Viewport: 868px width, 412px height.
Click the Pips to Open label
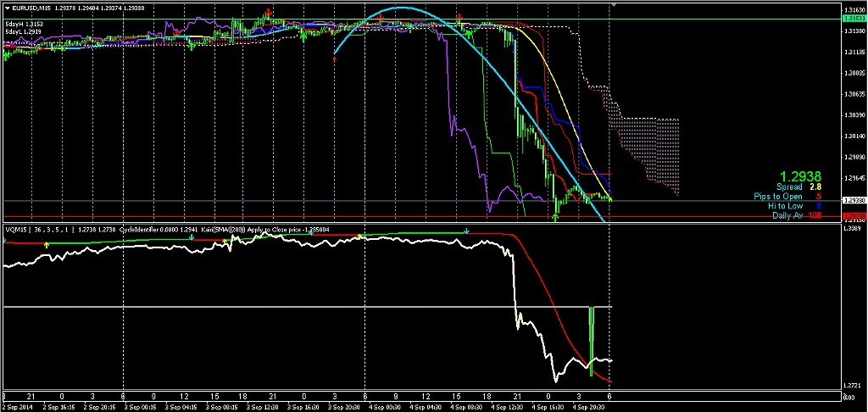pos(778,197)
